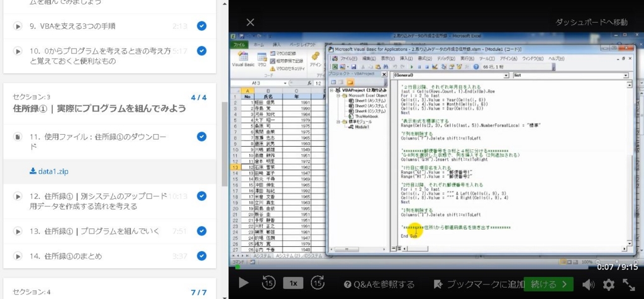Open the 1x playback speed selector
Screen dimensions: 644x299
[x=293, y=283]
